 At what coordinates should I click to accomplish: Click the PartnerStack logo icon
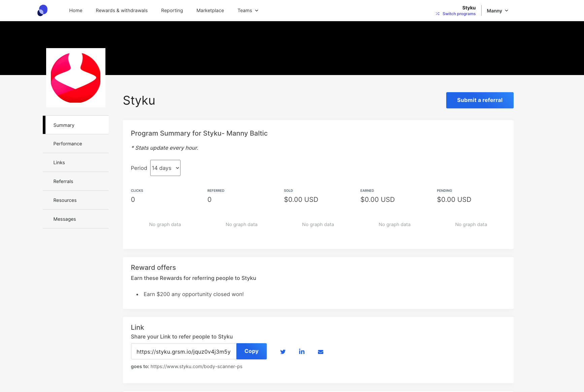42,10
